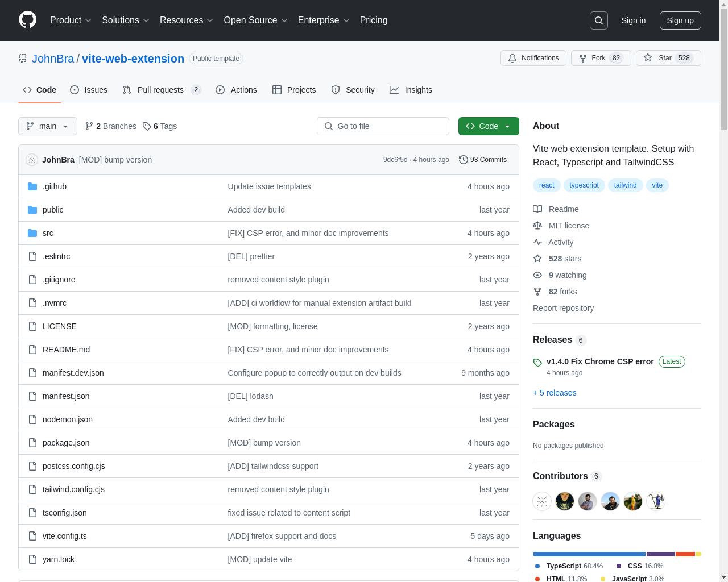Click the forks icon in About section
This screenshot has height=582, width=728.
point(537,292)
